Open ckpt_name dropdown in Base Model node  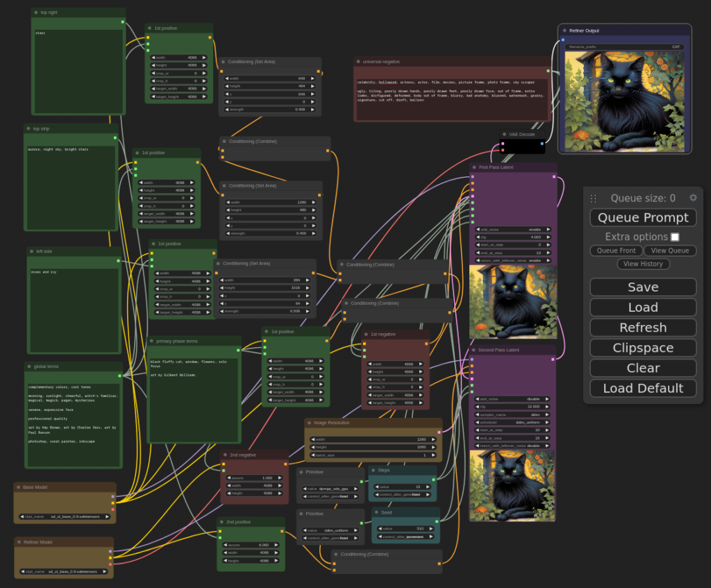click(65, 516)
